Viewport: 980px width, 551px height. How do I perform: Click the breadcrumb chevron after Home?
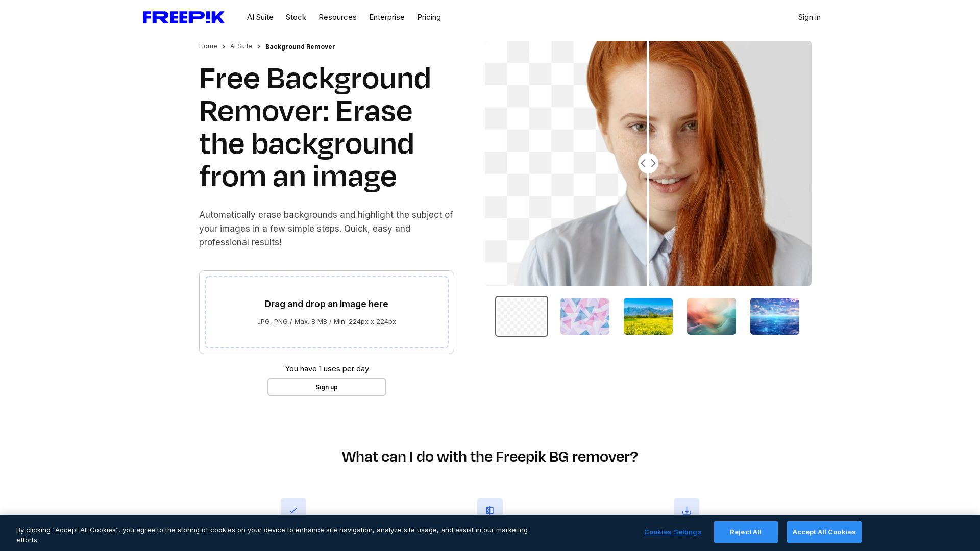point(223,46)
